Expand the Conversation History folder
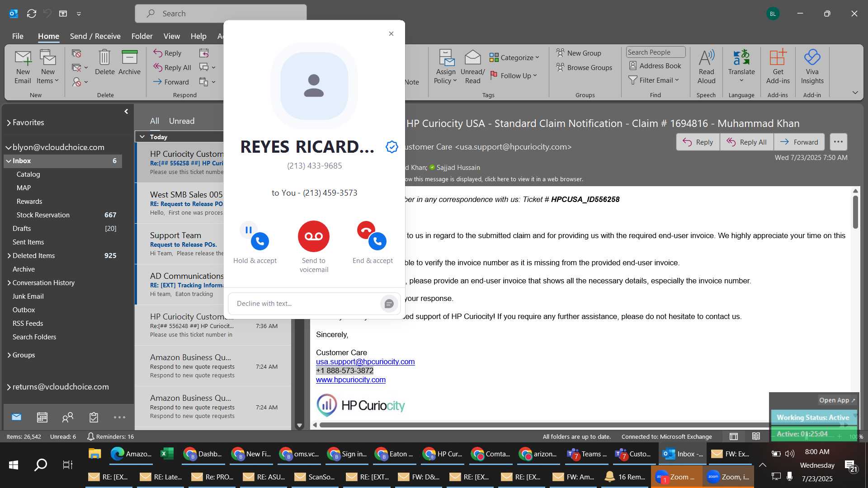 click(9, 283)
